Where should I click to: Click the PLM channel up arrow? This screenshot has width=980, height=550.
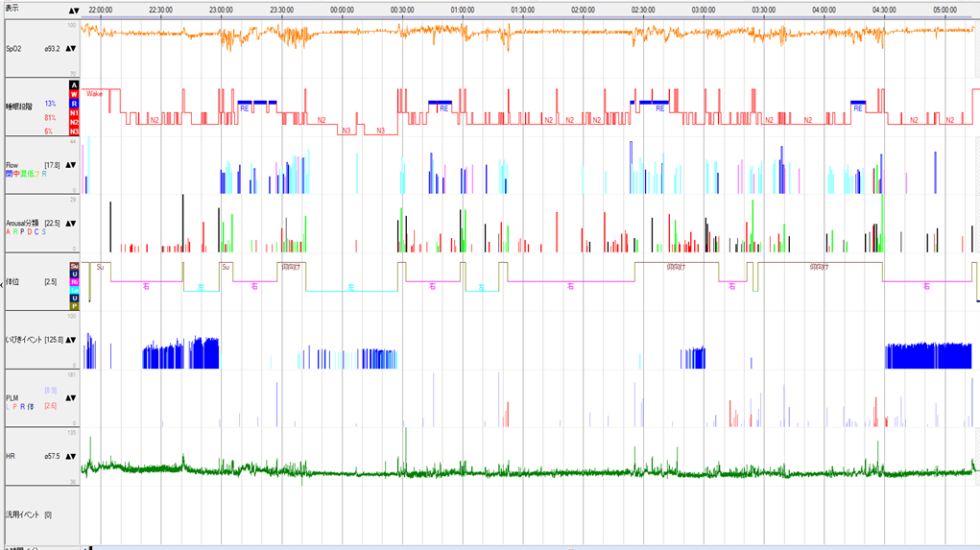pos(68,397)
